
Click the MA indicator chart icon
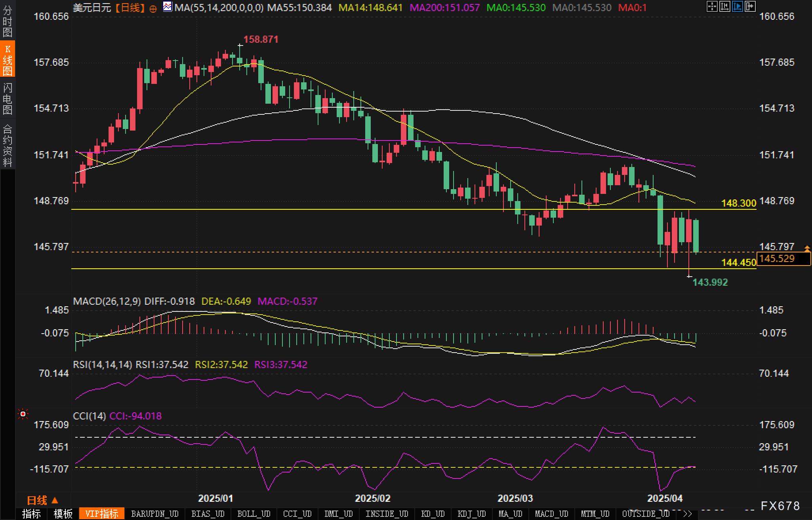click(x=168, y=7)
